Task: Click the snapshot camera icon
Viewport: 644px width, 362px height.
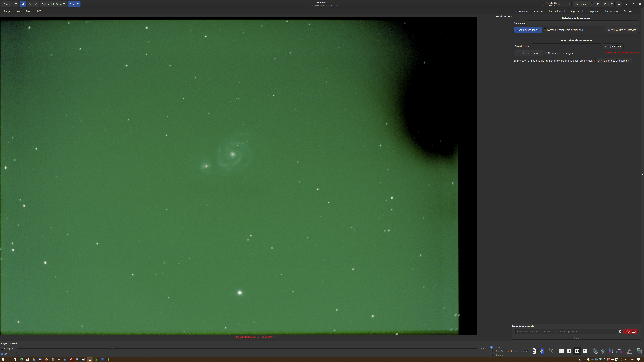Action: click(598, 4)
